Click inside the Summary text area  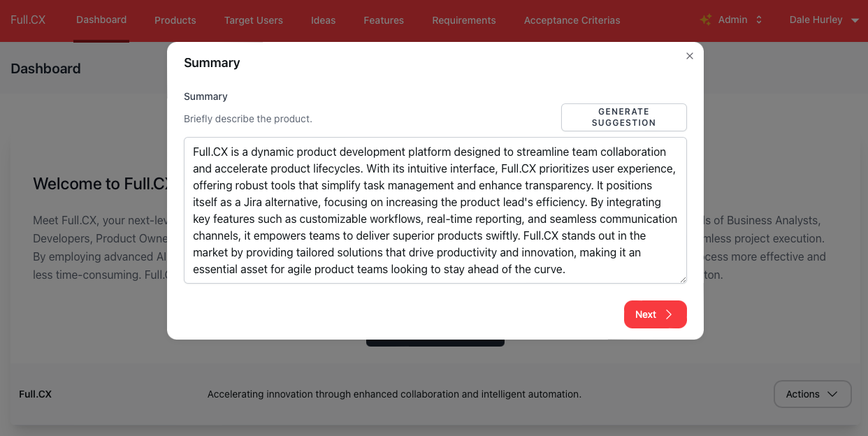(435, 210)
